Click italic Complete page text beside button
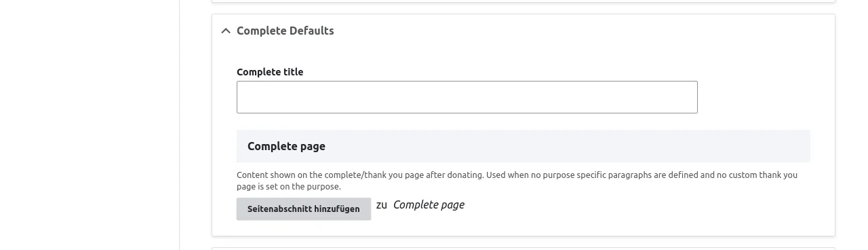868x250 pixels. [x=429, y=204]
